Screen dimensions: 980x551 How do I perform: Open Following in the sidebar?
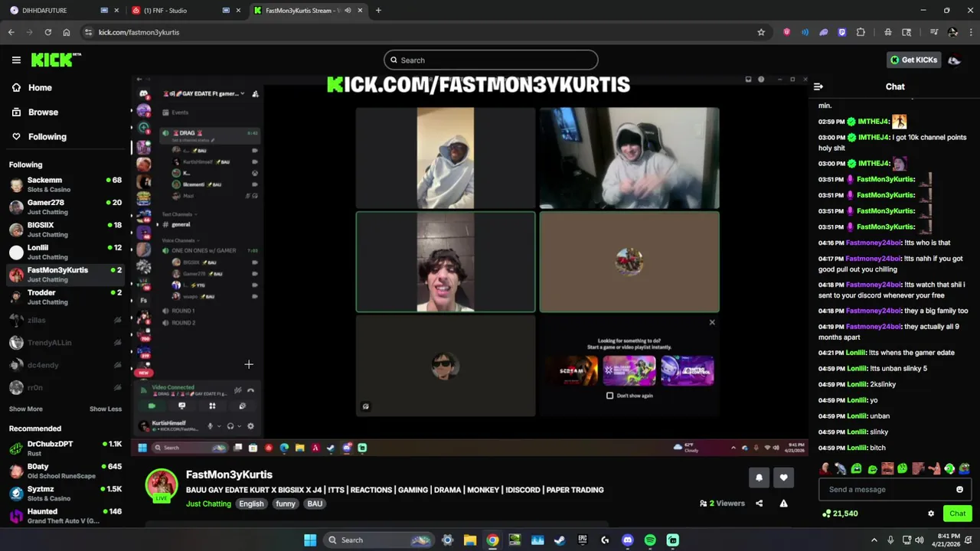pyautogui.click(x=39, y=136)
